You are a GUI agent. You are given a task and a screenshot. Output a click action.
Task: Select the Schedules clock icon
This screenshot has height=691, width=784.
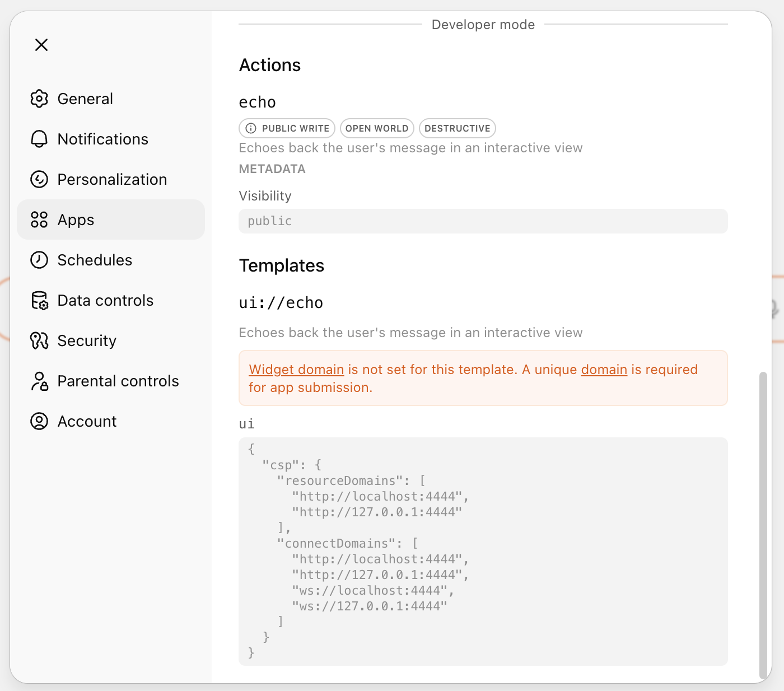[39, 260]
